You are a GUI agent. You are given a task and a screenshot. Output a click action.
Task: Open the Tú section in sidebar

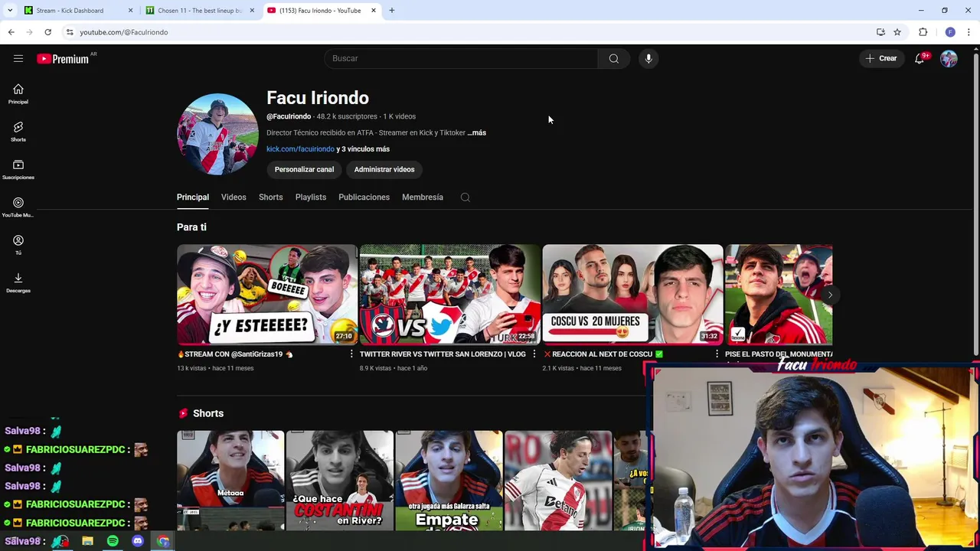(x=18, y=245)
